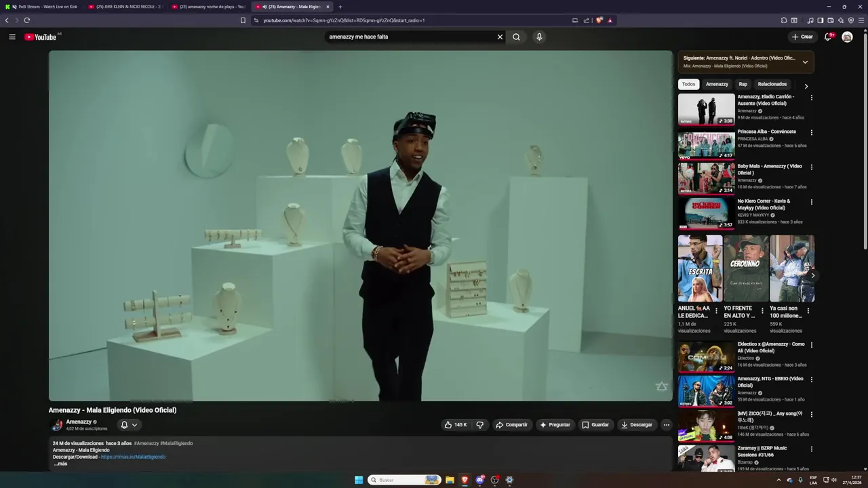Like the video (145 K)
This screenshot has width=868, height=488.
(x=456, y=425)
